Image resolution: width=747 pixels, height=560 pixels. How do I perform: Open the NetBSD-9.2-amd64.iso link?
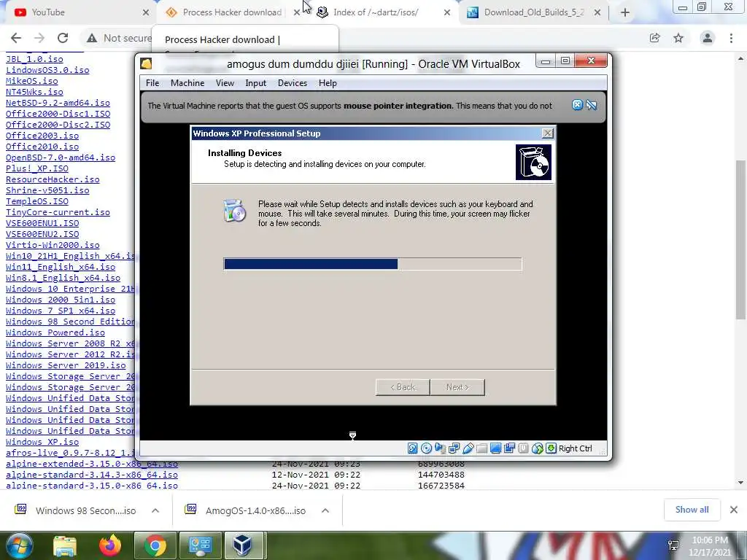coord(58,103)
